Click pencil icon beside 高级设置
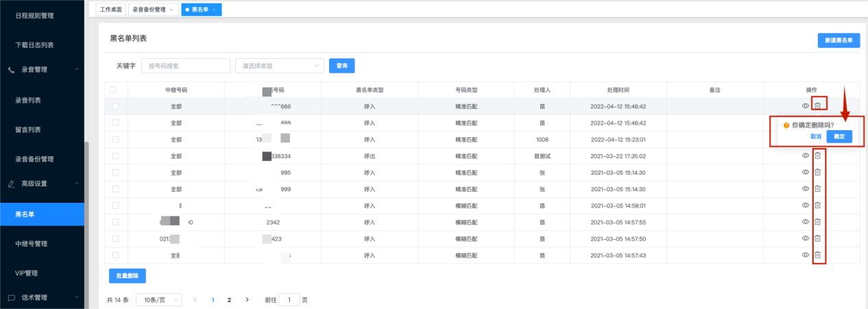This screenshot has height=309, width=868. click(x=12, y=184)
